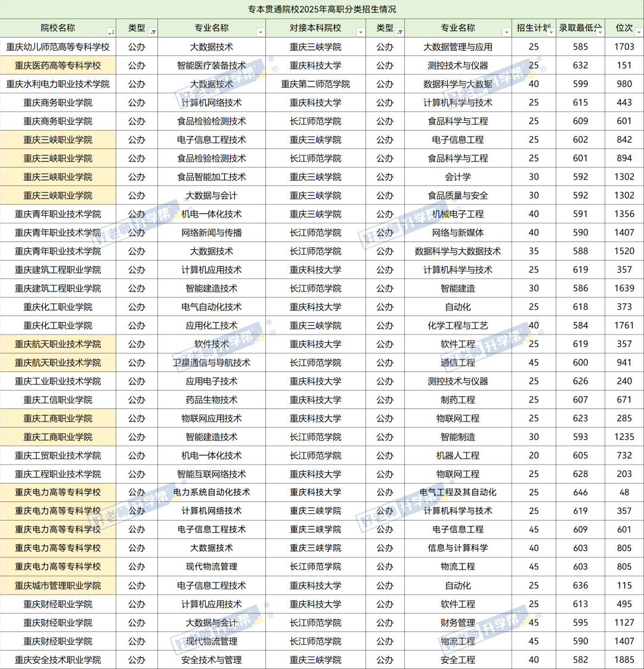Click the 化学工程与工艺 cell
This screenshot has width=644, height=669.
click(458, 325)
